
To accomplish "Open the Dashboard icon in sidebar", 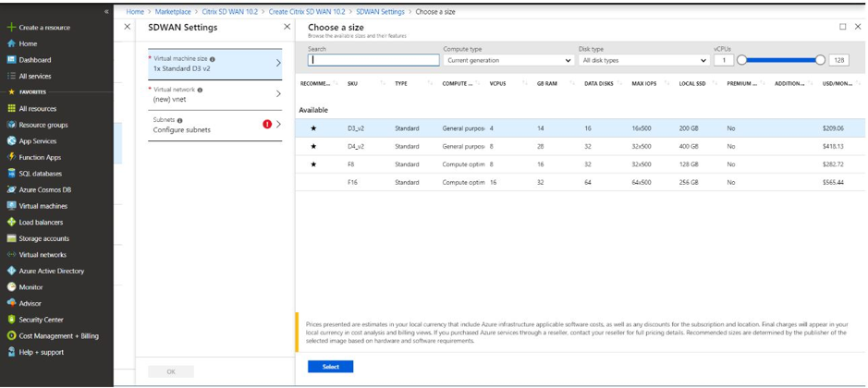I will 11,60.
